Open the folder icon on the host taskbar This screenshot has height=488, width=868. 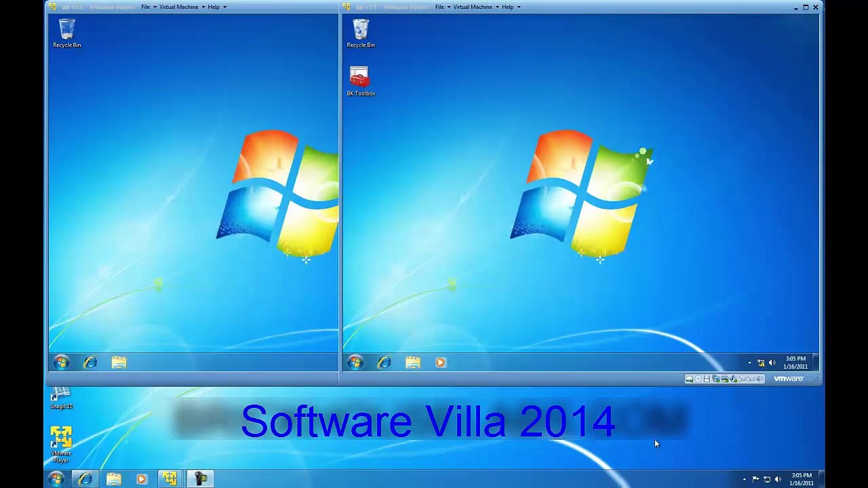coord(113,479)
